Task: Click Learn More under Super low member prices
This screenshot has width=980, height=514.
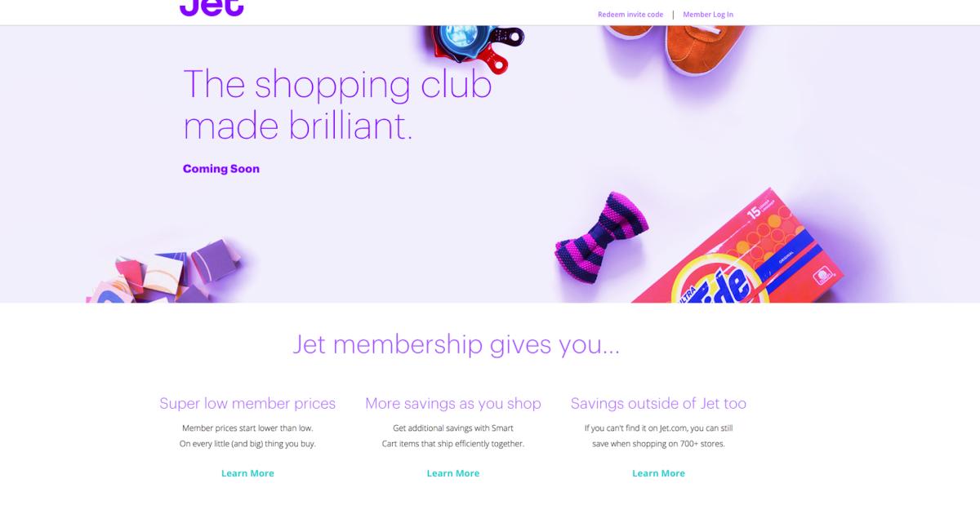Action: coord(247,473)
